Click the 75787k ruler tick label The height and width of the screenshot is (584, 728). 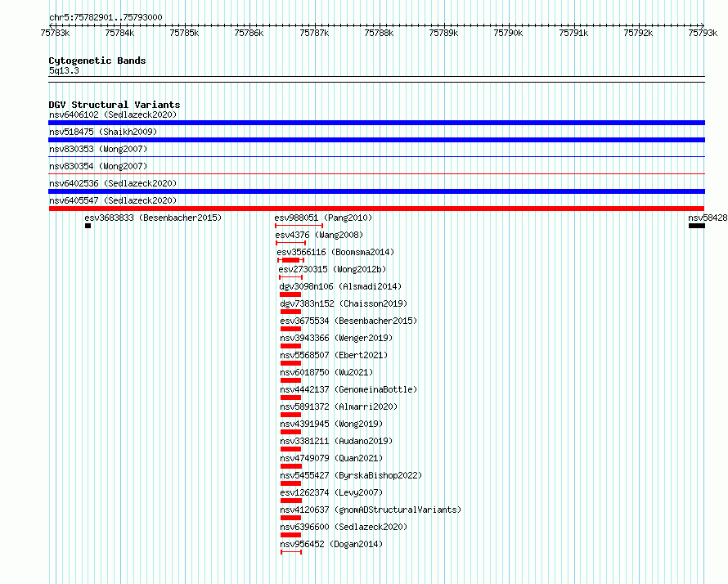314,33
